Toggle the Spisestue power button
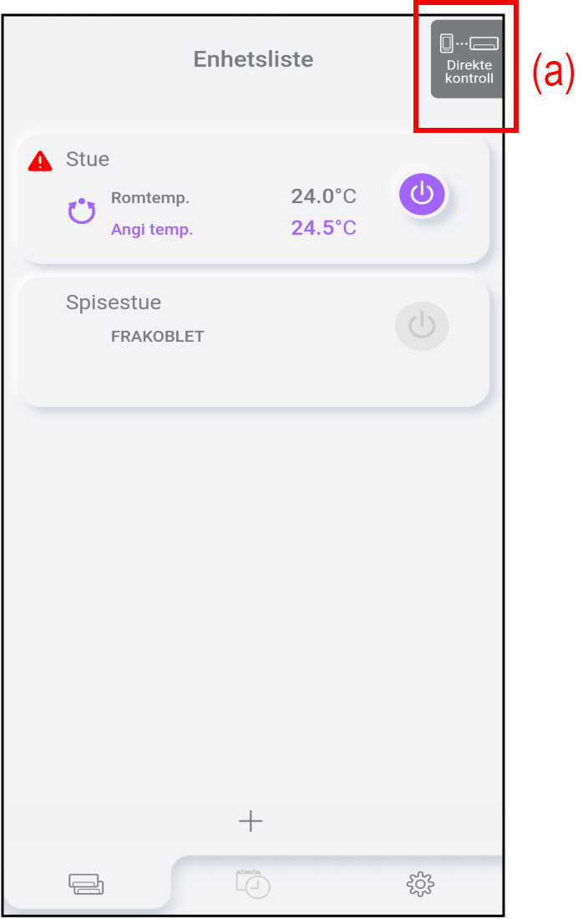This screenshot has width=588, height=919. coord(422,326)
